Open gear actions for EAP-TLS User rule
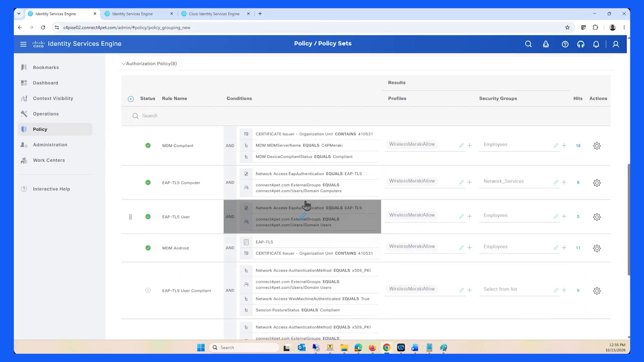The image size is (644, 362). click(597, 217)
